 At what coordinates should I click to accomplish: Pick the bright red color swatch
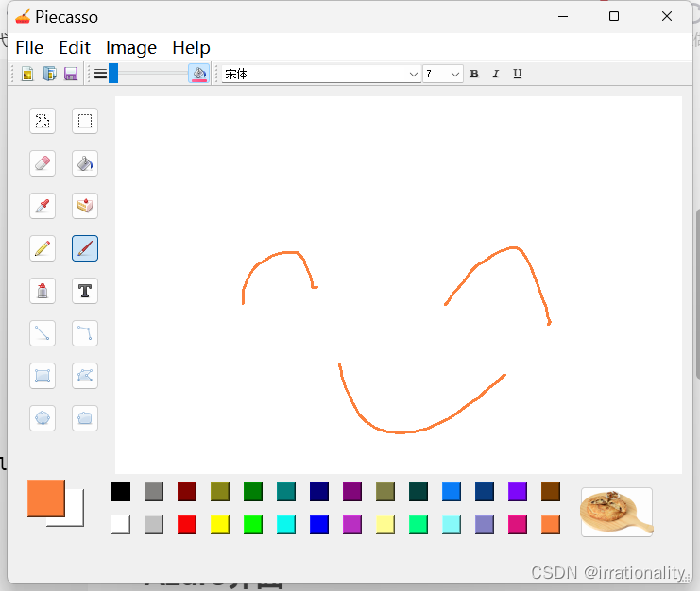pyautogui.click(x=187, y=525)
